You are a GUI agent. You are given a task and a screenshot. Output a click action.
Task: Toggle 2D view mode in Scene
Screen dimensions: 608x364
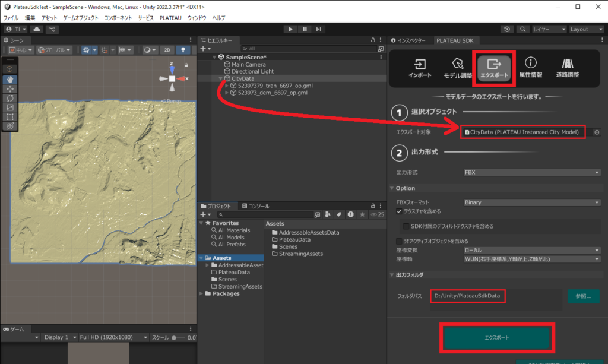point(167,50)
